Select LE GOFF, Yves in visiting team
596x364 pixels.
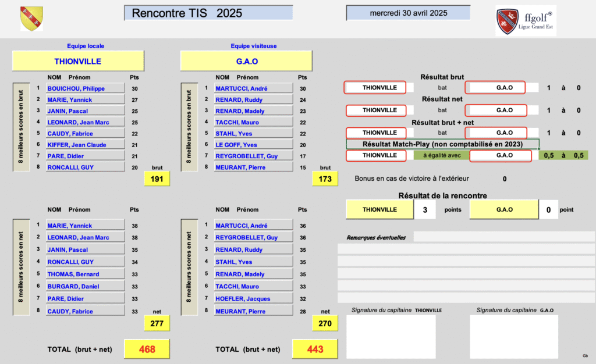click(x=253, y=145)
